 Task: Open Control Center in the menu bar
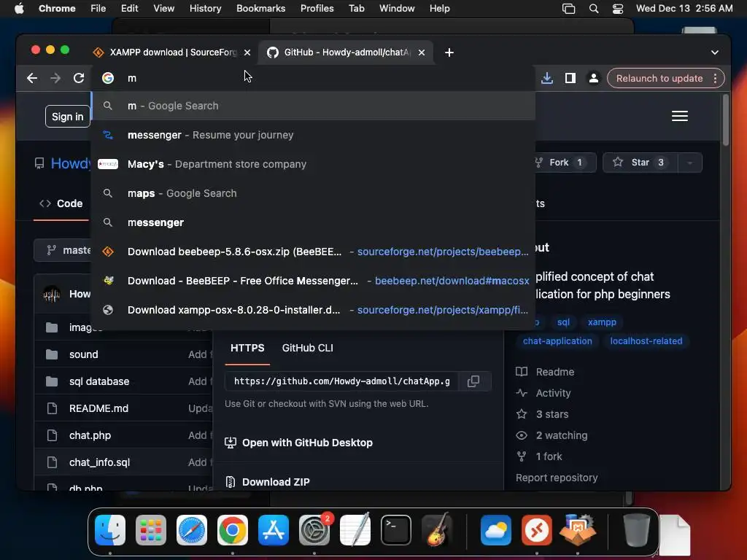(x=617, y=9)
